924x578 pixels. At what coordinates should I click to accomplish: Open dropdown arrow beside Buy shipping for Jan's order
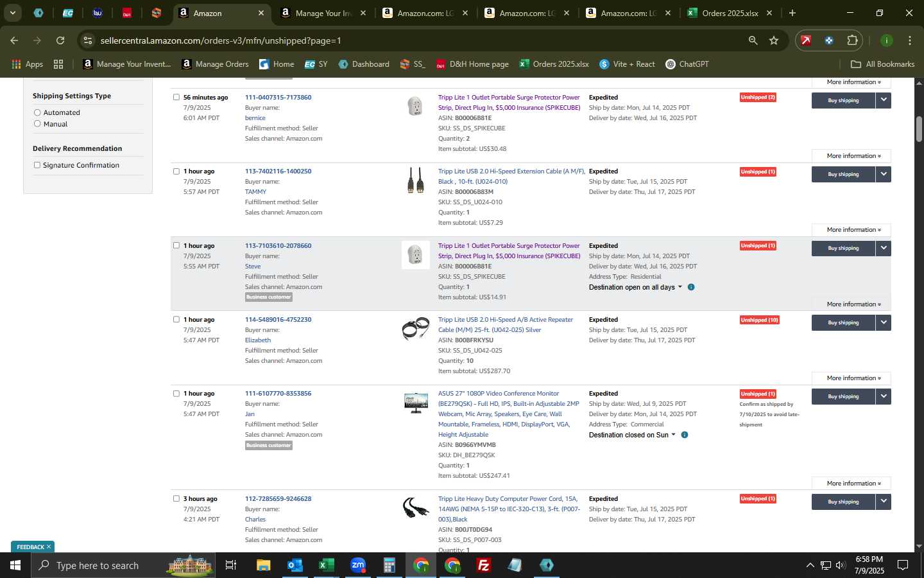pyautogui.click(x=884, y=396)
